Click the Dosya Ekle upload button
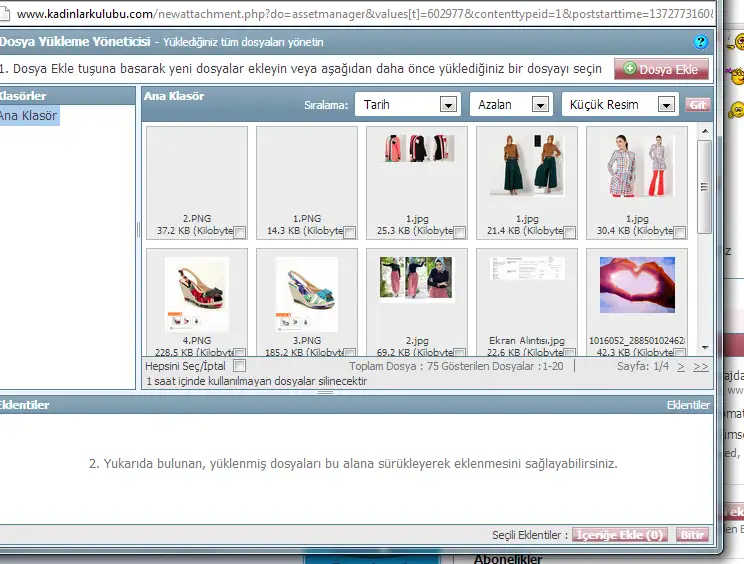 pos(662,69)
